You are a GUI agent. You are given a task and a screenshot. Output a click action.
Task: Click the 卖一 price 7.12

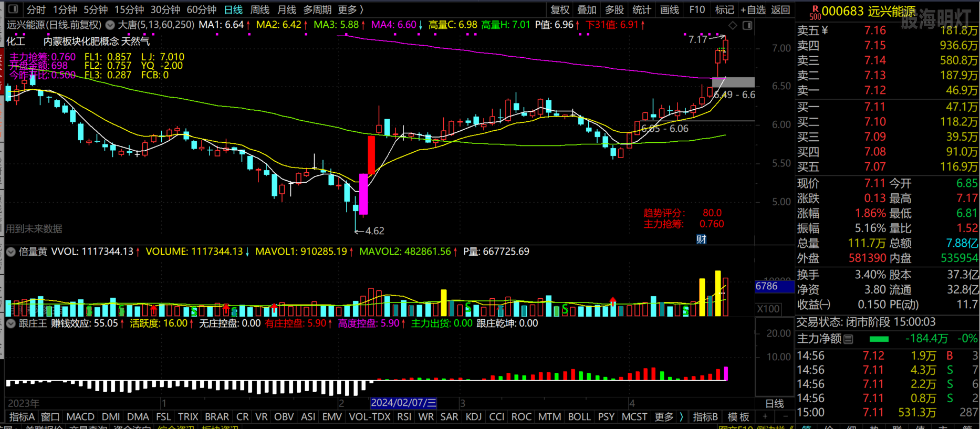(875, 90)
